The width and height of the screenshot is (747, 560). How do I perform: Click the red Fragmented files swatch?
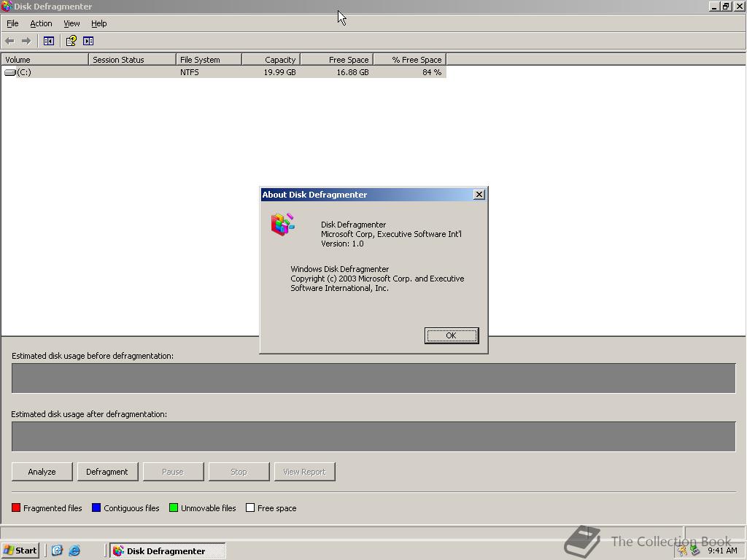coord(16,507)
